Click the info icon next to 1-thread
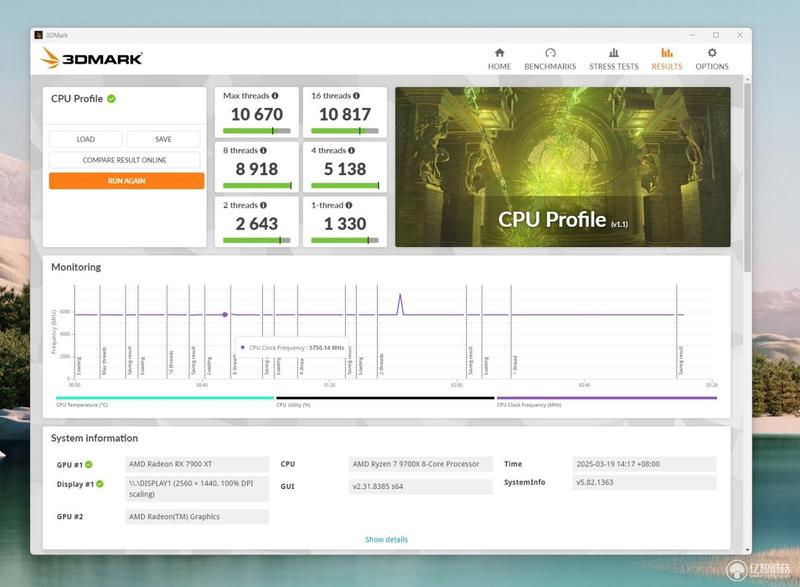The image size is (800, 587). point(349,205)
